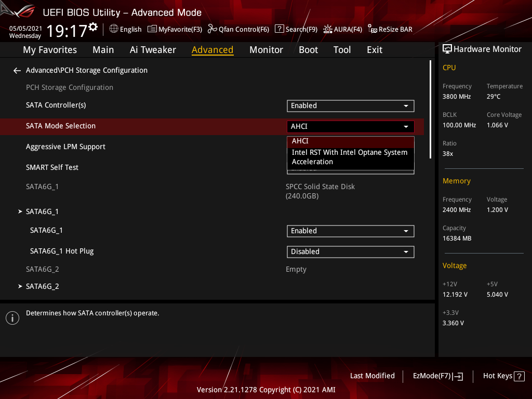Click the globe icon for English language
The width and height of the screenshot is (532, 399).
pos(114,29)
